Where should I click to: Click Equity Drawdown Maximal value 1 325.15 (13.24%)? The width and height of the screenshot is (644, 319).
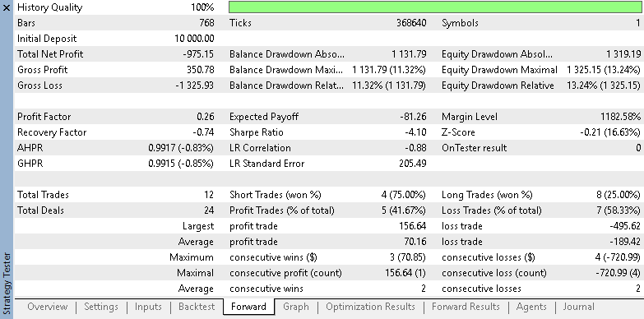[604, 70]
